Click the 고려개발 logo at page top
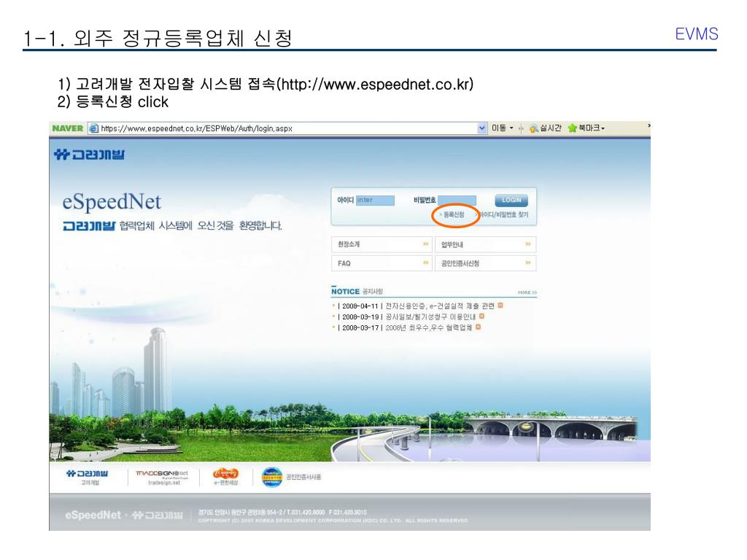 click(89, 155)
